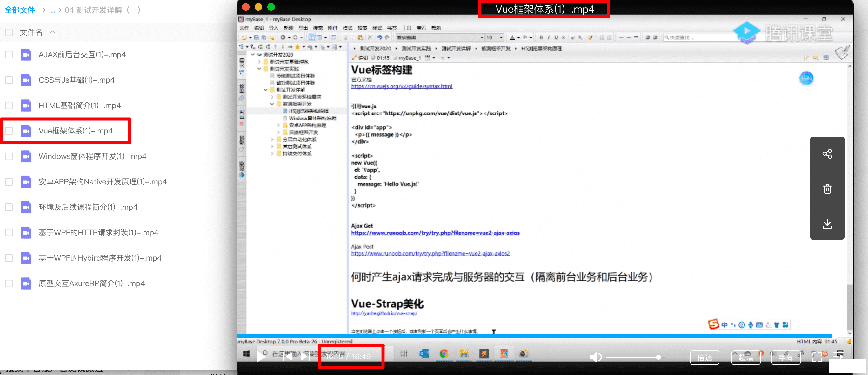
Task: Click the cn.vuejs.org syntax link in the video
Action: (402, 86)
